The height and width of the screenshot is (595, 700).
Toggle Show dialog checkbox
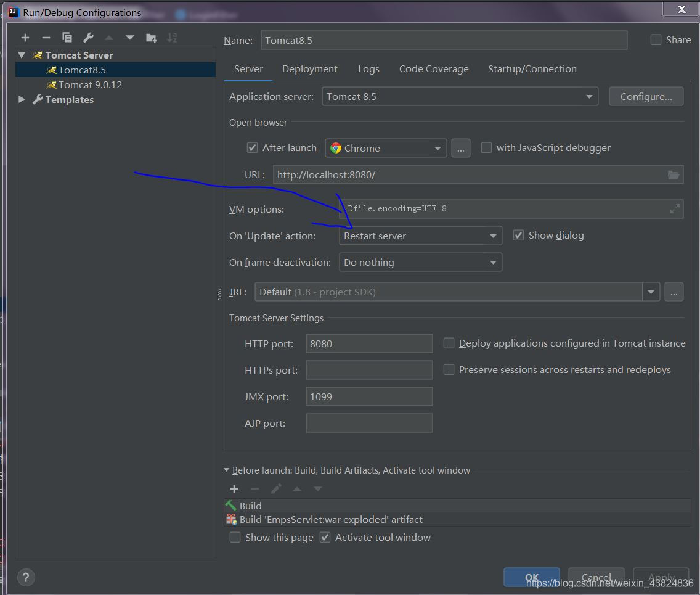coord(518,235)
